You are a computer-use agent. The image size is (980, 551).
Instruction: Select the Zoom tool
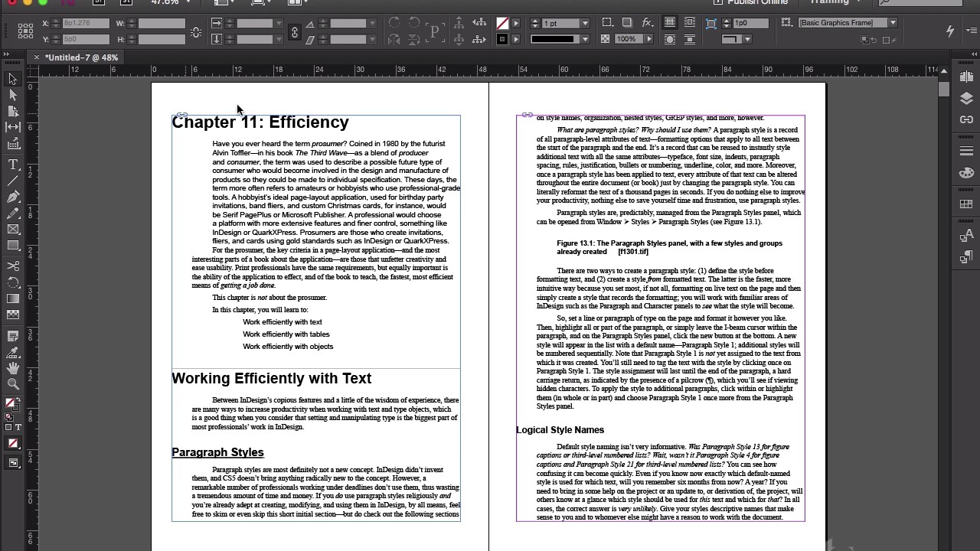(13, 384)
